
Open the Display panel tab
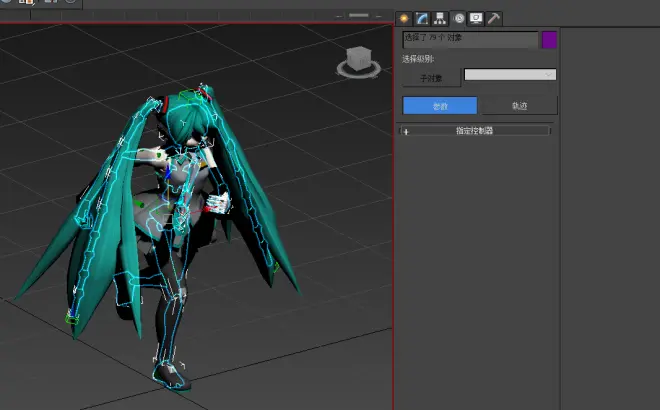pyautogui.click(x=476, y=19)
